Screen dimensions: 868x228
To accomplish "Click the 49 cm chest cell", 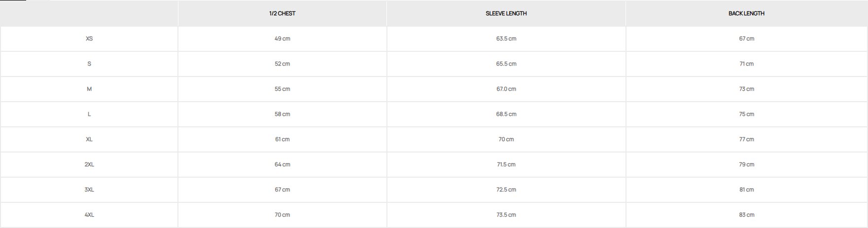I will click(x=282, y=38).
